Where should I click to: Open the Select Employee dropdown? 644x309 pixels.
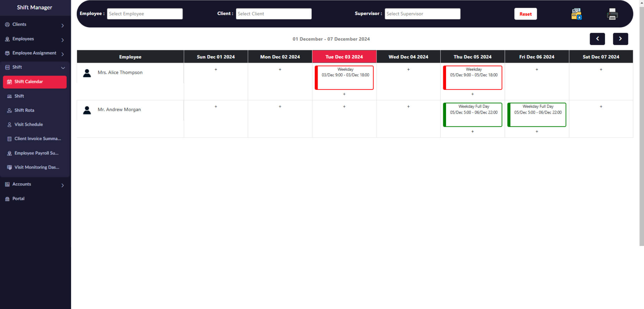click(145, 14)
